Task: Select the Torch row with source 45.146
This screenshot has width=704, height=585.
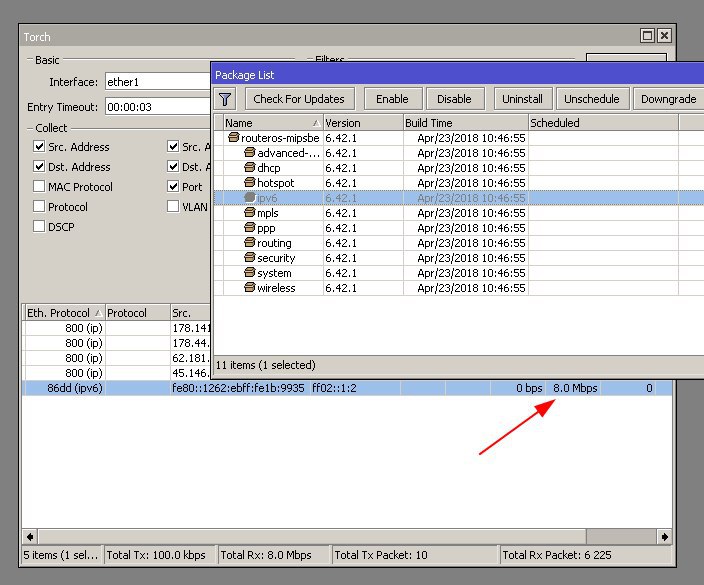Action: tap(117, 373)
